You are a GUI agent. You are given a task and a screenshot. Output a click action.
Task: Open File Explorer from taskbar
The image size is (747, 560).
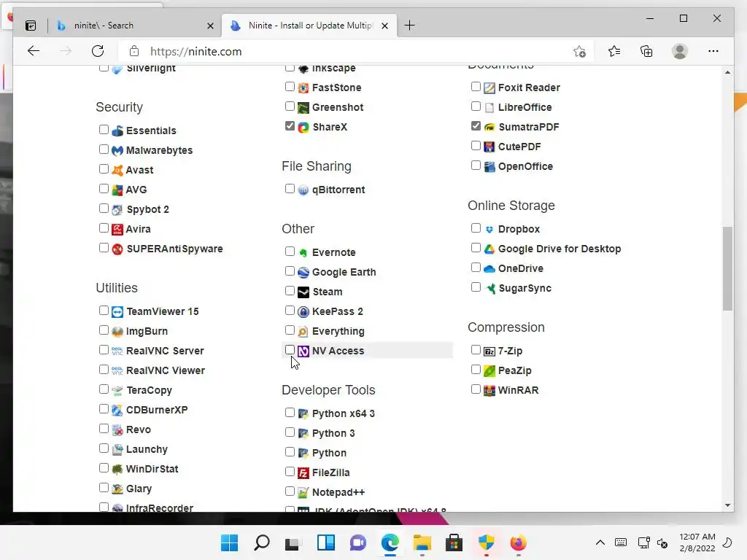click(422, 542)
